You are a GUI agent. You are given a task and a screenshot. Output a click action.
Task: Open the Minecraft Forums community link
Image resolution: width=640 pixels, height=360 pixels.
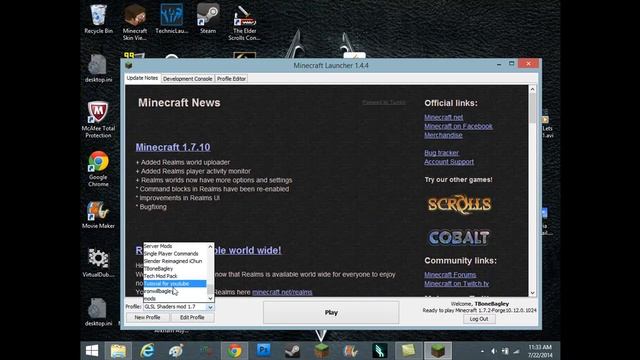click(450, 275)
